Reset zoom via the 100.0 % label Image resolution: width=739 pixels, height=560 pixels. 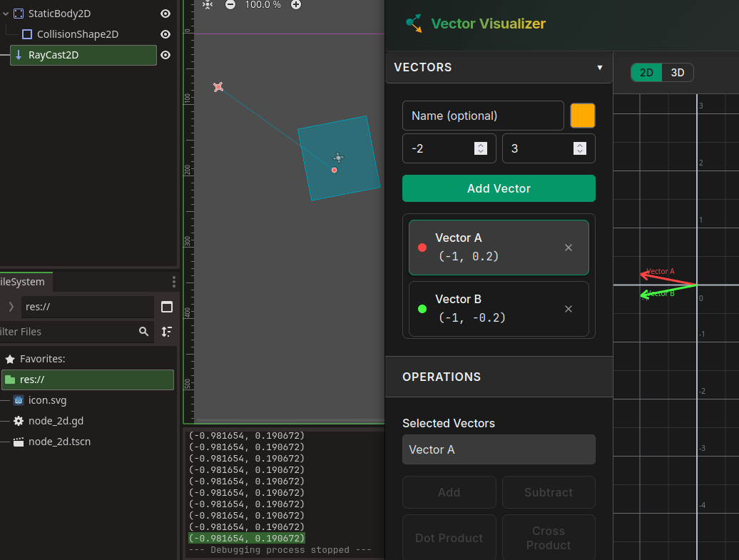263,4
